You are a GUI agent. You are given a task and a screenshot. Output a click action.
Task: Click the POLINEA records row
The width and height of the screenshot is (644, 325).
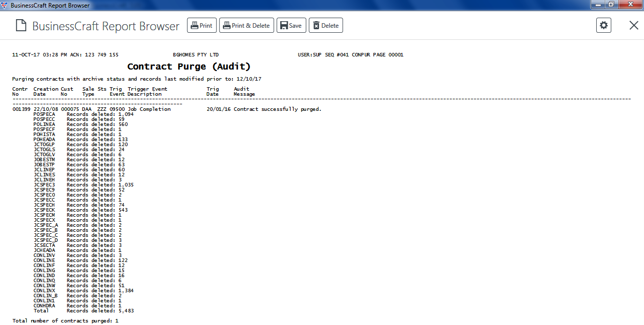tap(80, 124)
